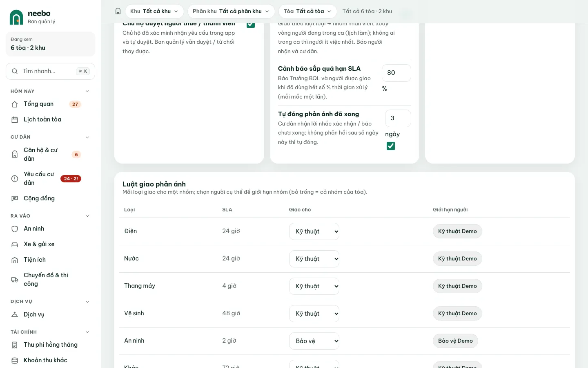
Task: Uncheck Tự đóng phản ánh đã xong checkbox
Action: coord(391,146)
